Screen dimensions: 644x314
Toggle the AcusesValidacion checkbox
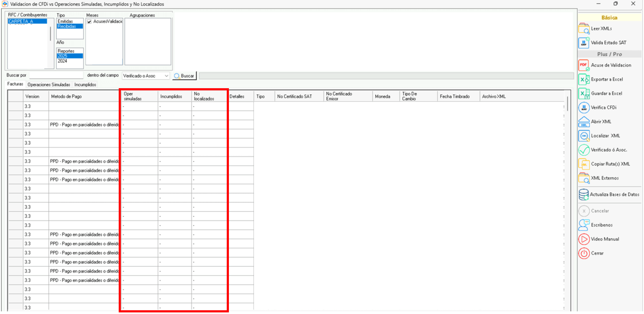(89, 22)
